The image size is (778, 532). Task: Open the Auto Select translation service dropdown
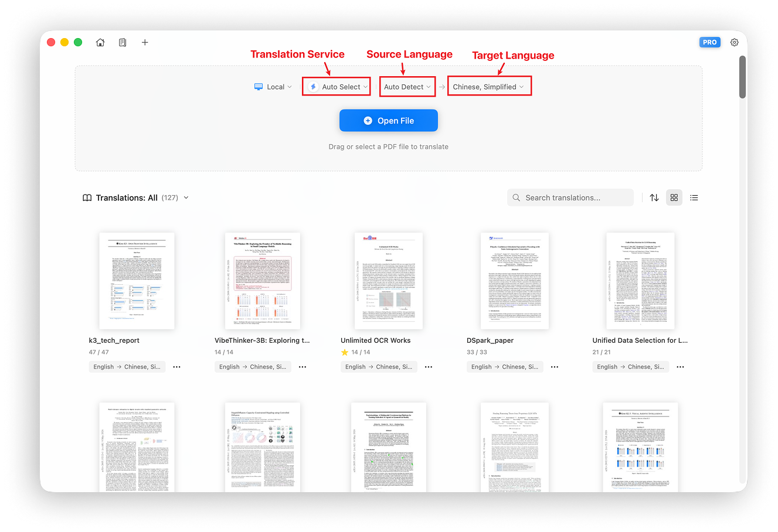[x=337, y=87]
